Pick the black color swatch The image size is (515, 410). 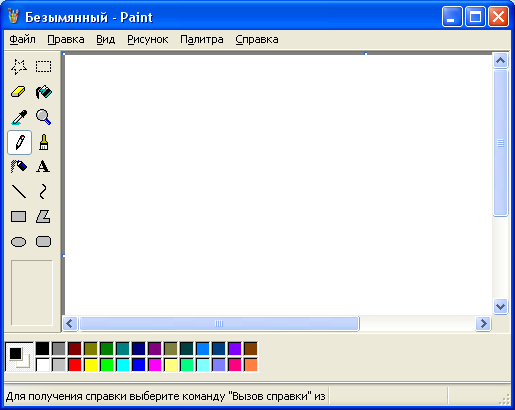pos(42,349)
